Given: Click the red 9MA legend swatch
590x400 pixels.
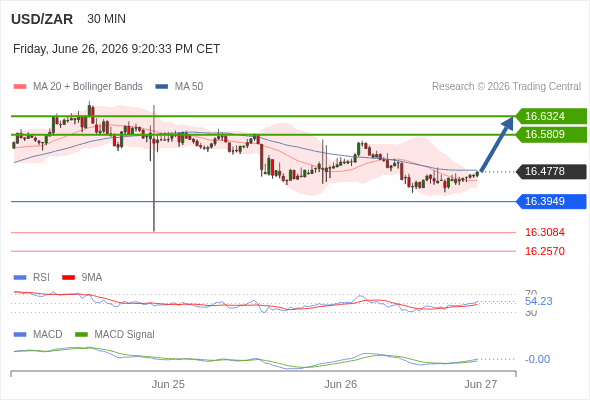Looking at the screenshot, I should (x=68, y=278).
